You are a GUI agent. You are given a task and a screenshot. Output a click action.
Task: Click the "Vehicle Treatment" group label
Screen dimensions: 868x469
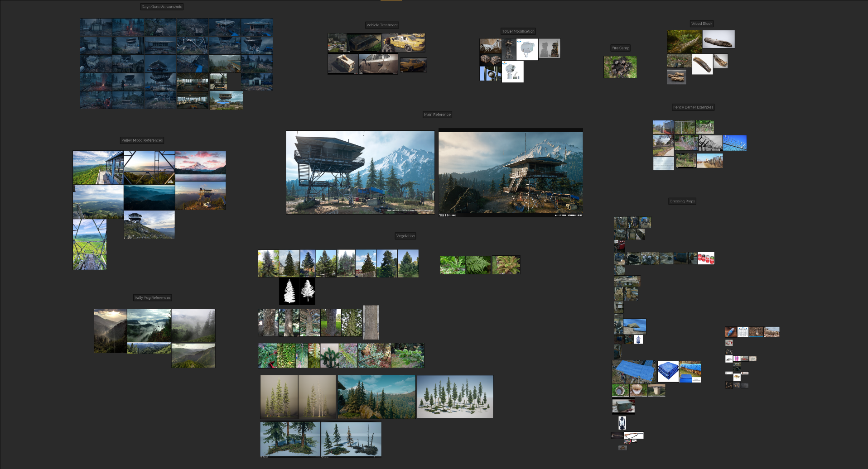(x=382, y=25)
